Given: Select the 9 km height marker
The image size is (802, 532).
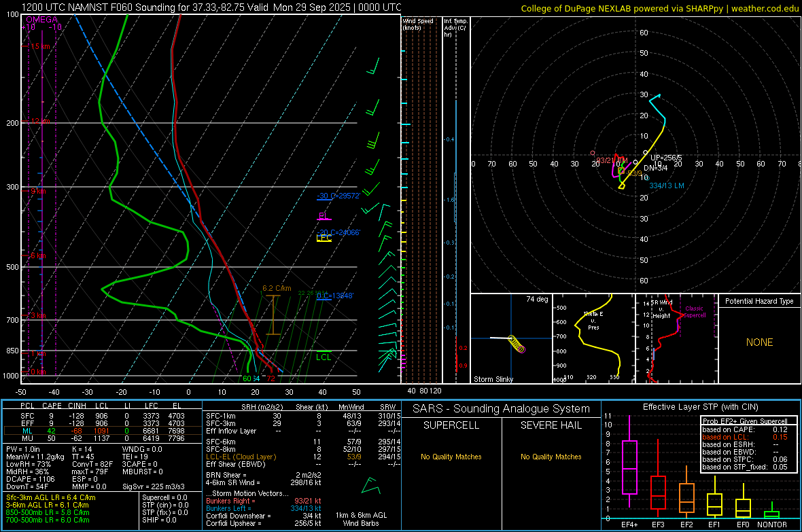Looking at the screenshot, I should click(38, 191).
